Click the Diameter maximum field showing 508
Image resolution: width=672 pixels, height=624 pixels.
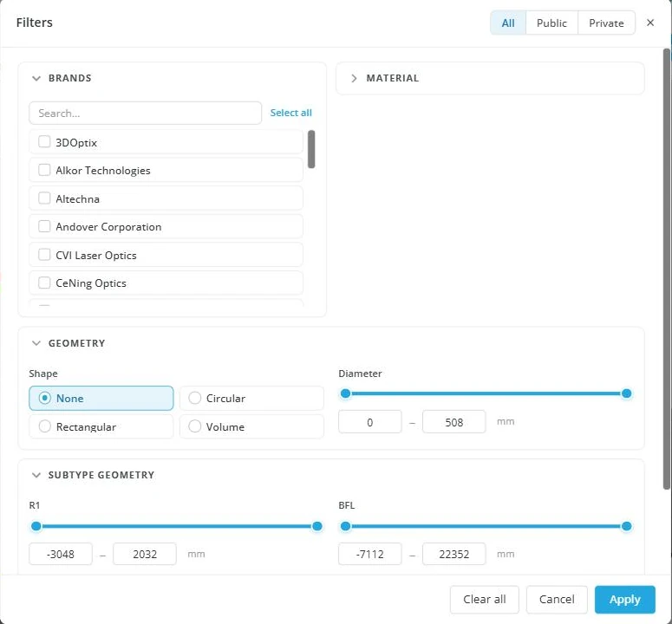pos(453,422)
